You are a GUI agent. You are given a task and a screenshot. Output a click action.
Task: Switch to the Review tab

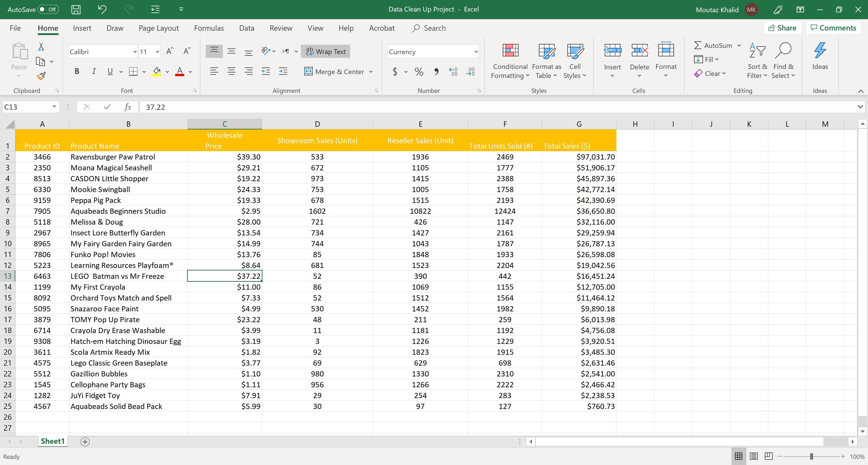pos(281,28)
